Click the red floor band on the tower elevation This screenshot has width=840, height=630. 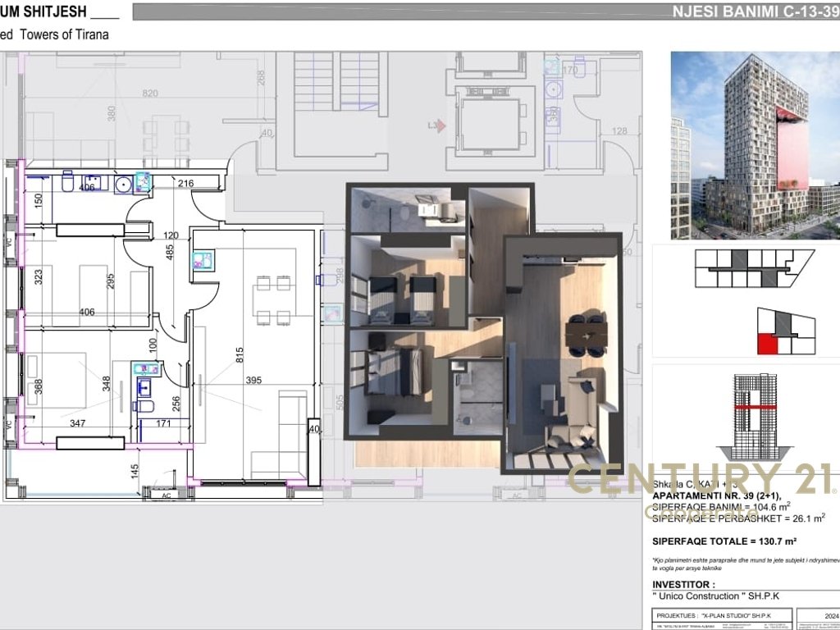(x=755, y=408)
